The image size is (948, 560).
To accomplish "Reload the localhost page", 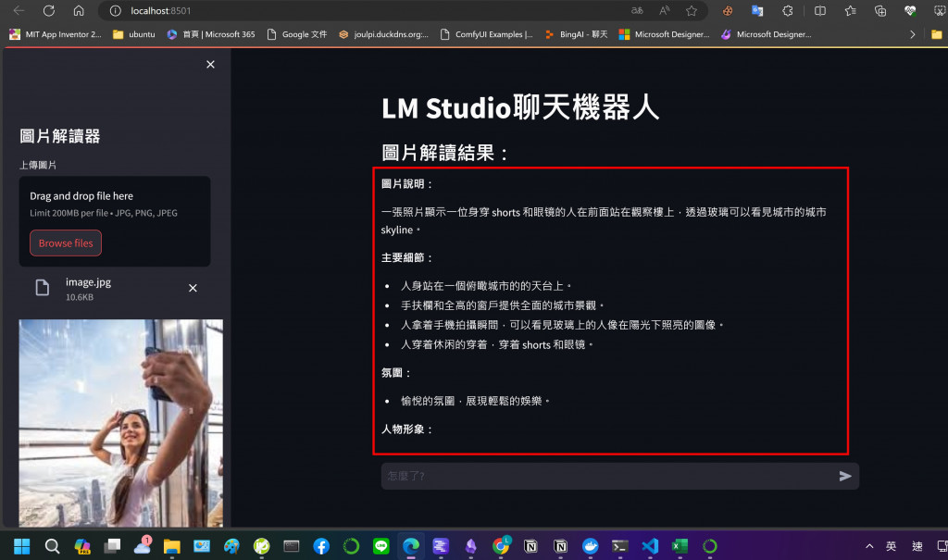I will click(x=49, y=10).
